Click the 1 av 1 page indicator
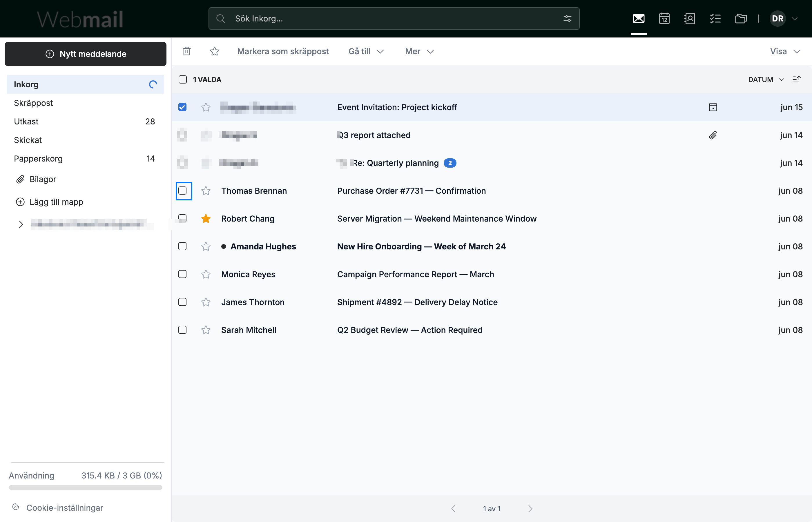This screenshot has width=812, height=522. 492,508
